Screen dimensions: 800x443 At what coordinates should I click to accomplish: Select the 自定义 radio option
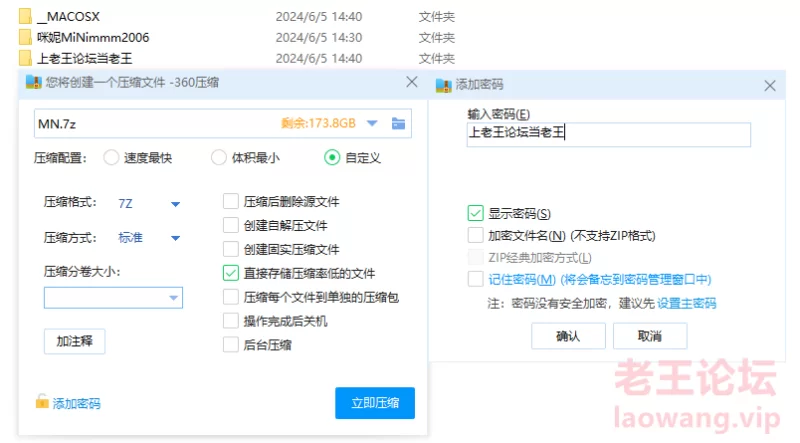point(332,158)
